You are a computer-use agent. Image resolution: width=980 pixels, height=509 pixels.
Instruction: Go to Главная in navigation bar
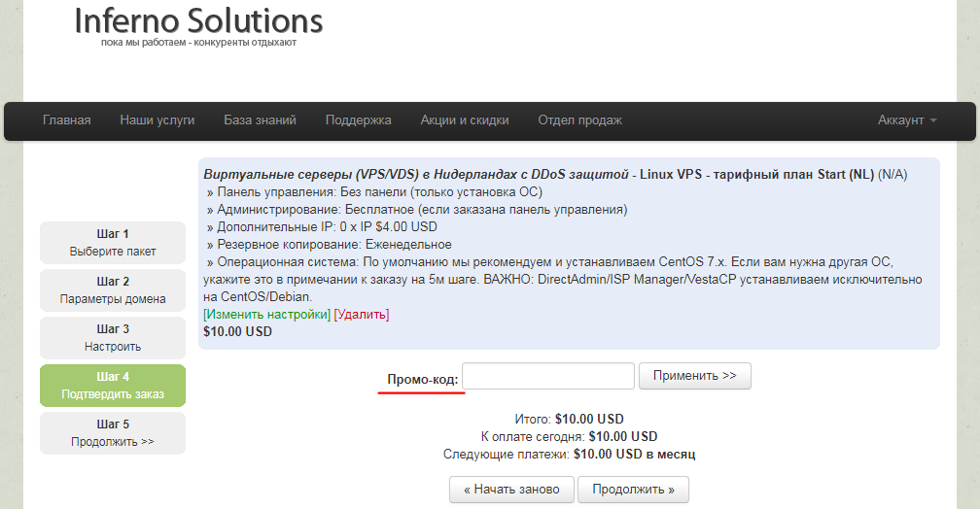[67, 120]
